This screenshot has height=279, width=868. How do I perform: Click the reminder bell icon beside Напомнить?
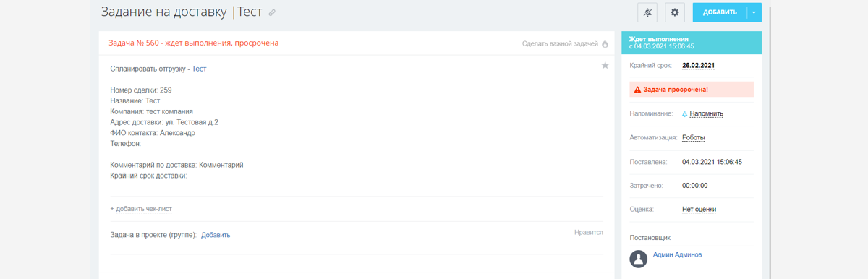point(685,114)
